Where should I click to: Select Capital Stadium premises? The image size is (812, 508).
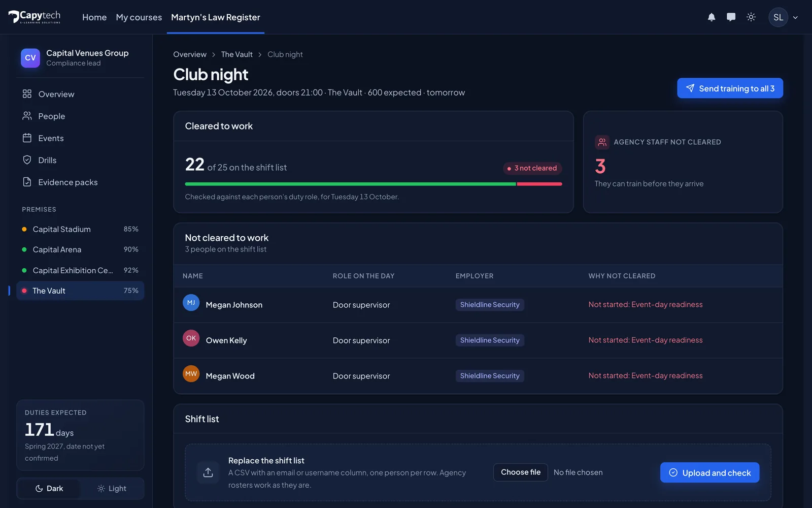[80, 229]
